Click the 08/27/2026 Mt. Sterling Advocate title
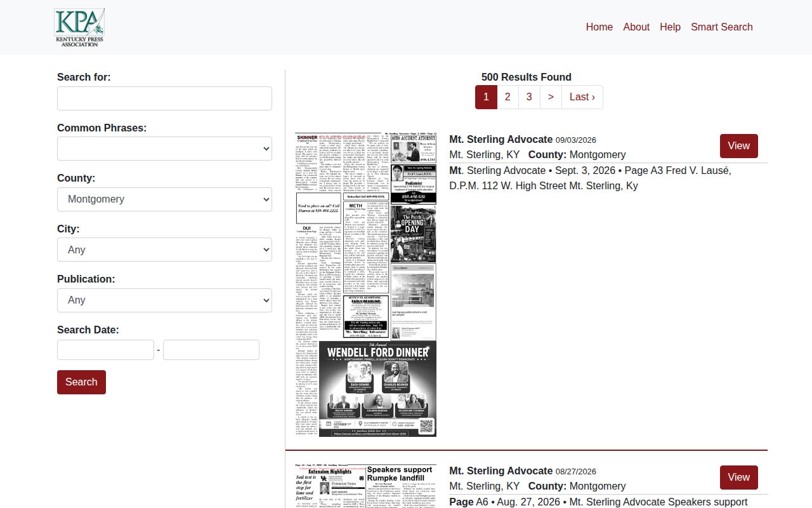The height and width of the screenshot is (508, 812). pyautogui.click(x=501, y=471)
